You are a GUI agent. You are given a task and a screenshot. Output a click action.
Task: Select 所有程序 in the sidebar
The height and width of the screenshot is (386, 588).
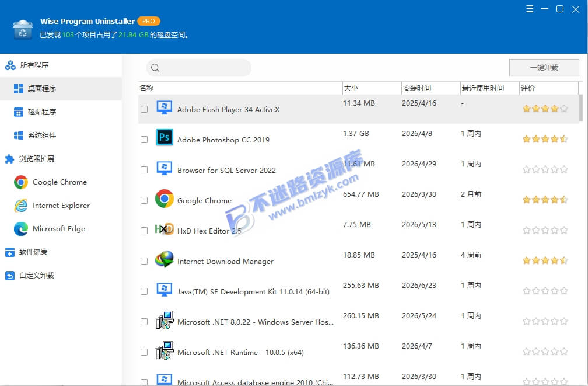coord(61,65)
